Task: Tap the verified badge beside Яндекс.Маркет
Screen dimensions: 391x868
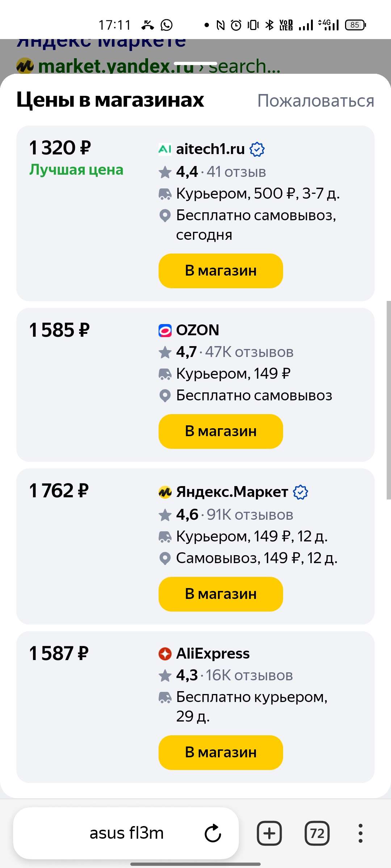Action: (300, 492)
